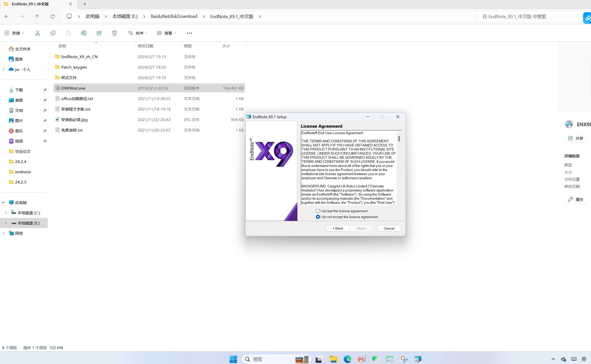Open Microsoft Edge from taskbar
Viewport: 591px width, 364px height.
tap(348, 359)
